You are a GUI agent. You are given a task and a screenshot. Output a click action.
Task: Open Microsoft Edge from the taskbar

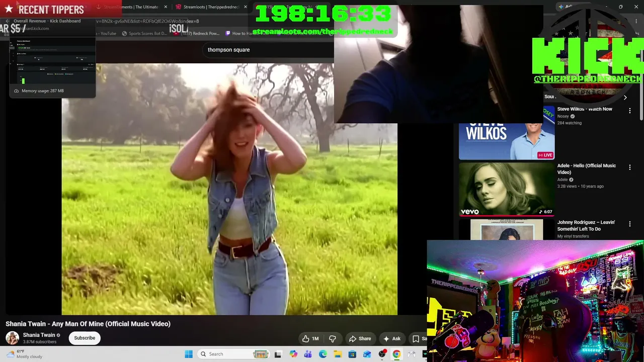[323, 354]
